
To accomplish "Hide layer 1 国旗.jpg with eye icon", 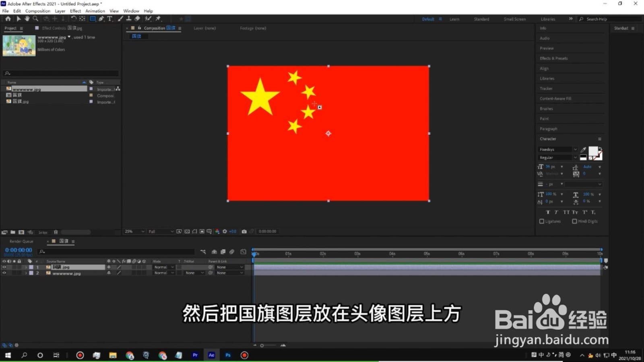I will coord(4,267).
